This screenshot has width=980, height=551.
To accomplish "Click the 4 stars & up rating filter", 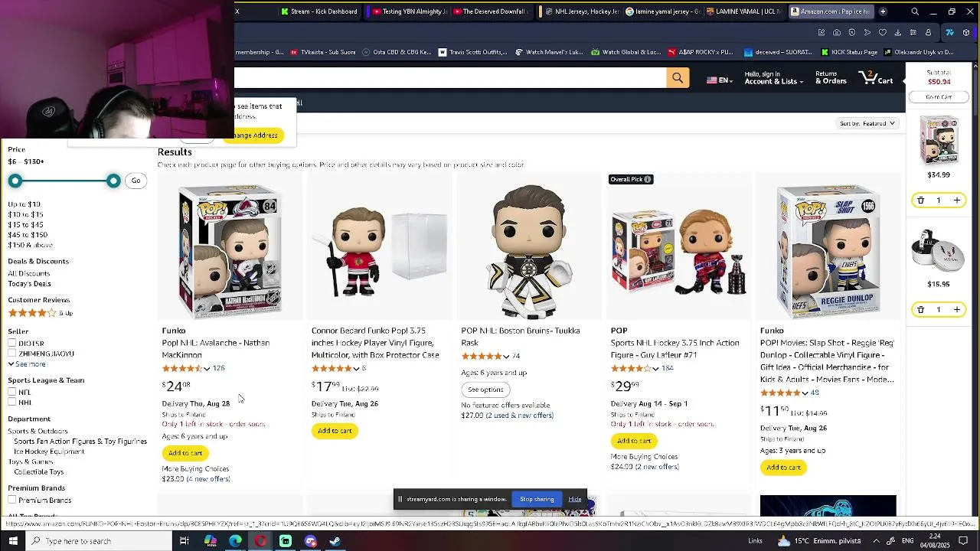I will [41, 313].
